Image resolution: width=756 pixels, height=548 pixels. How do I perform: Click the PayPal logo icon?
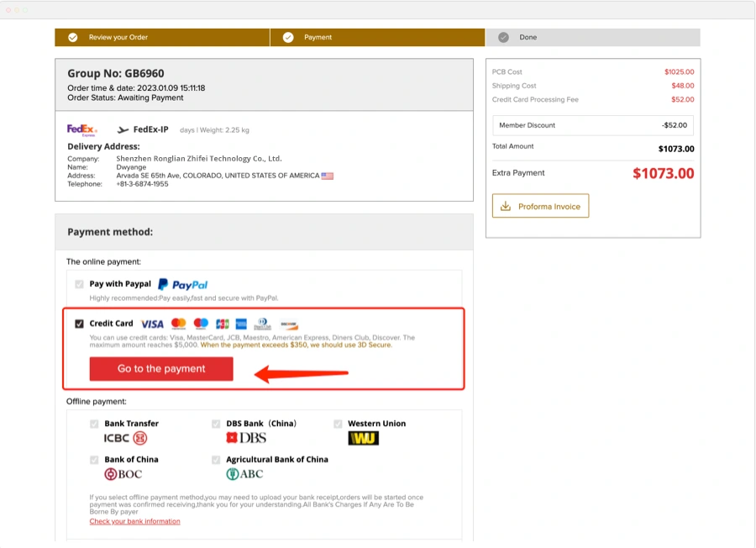point(182,285)
